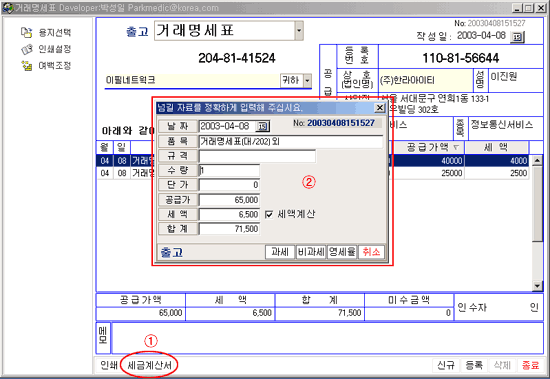Click the dialog date field 2003-04-08
The height and width of the screenshot is (379, 550).
(x=227, y=126)
